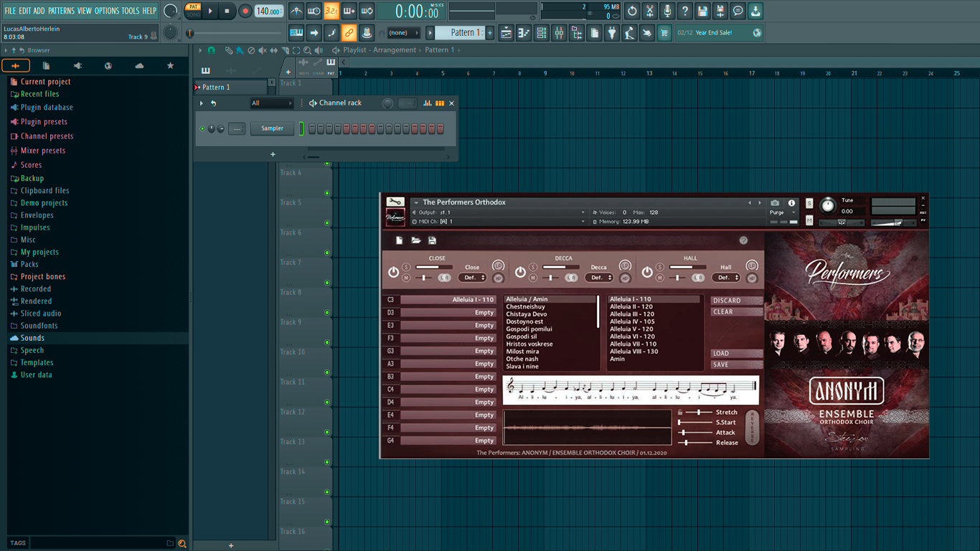Click the new preset page icon in Performers

coord(400,240)
